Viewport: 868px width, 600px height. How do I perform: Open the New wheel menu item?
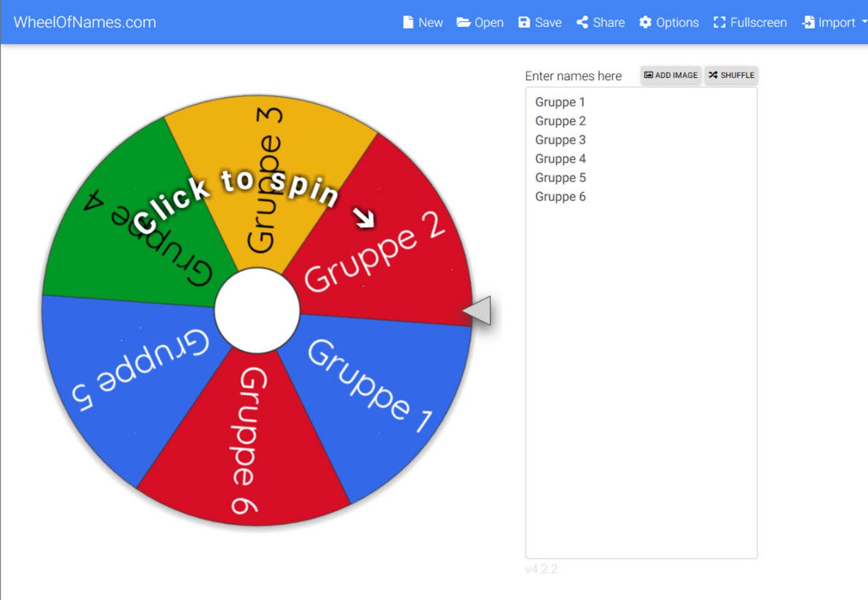[x=423, y=22]
